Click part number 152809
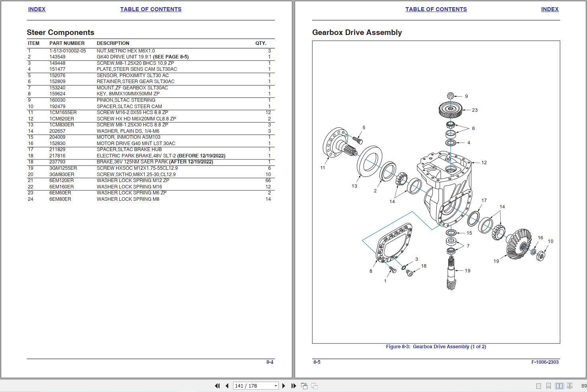 click(x=57, y=82)
